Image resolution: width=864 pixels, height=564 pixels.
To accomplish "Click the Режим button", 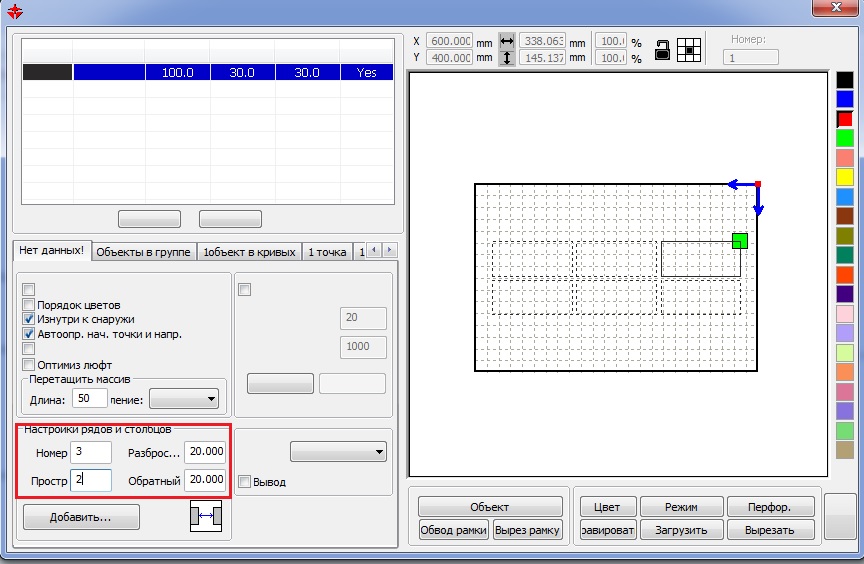I will (x=681, y=507).
